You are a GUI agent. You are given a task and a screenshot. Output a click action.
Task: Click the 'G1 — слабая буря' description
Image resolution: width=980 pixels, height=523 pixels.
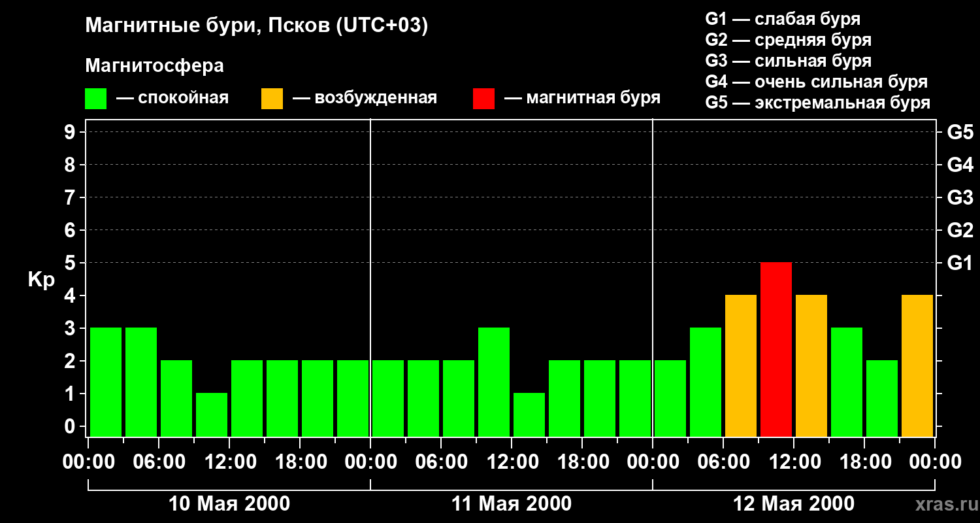coord(783,19)
